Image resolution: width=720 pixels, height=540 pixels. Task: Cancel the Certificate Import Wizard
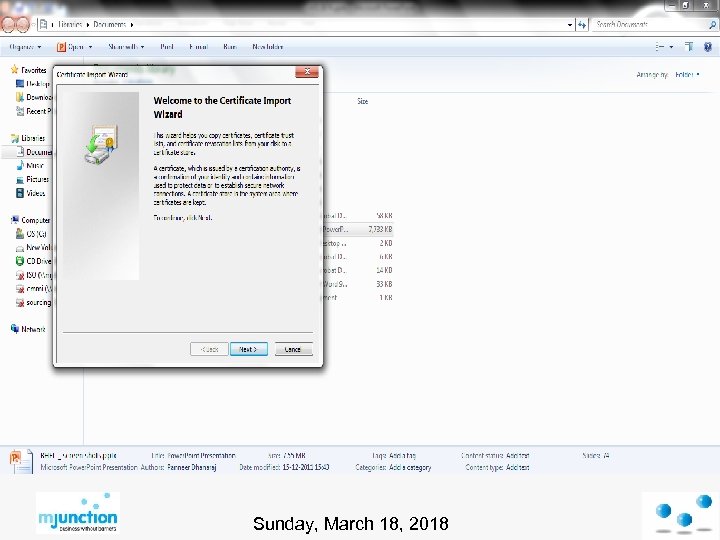pyautogui.click(x=293, y=349)
